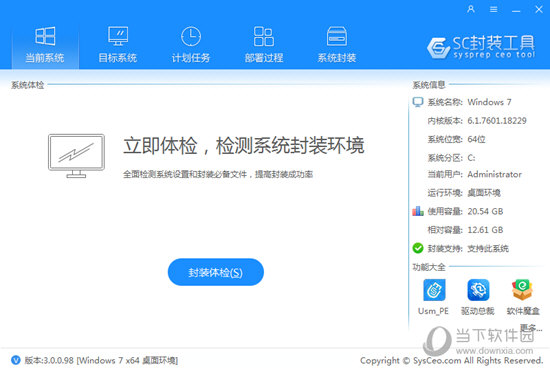Click the green checkmark beside 封装支持
Screen dimensions: 550x371
tap(418, 248)
